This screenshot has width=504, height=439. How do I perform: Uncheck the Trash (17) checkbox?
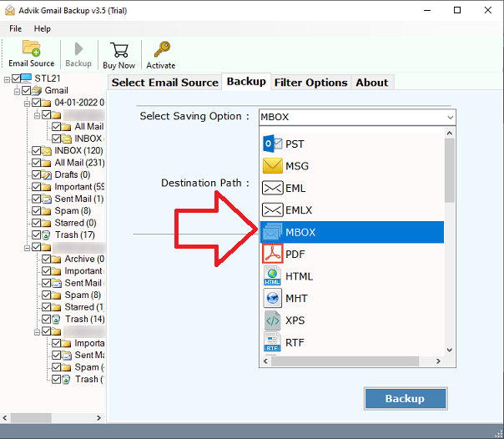[37, 235]
